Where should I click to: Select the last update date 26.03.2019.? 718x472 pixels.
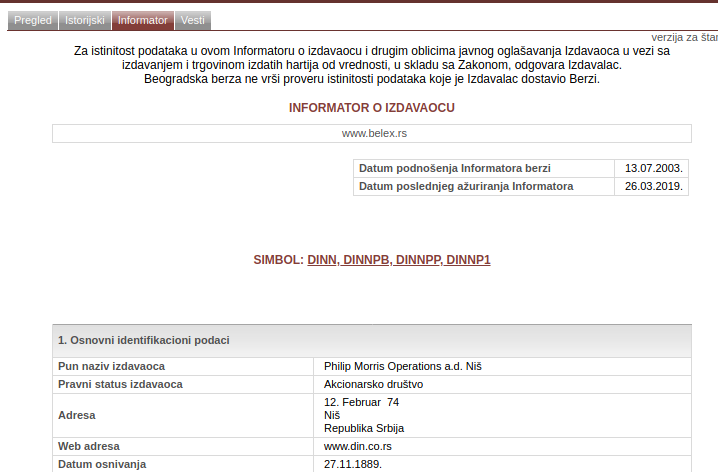pyautogui.click(x=654, y=186)
